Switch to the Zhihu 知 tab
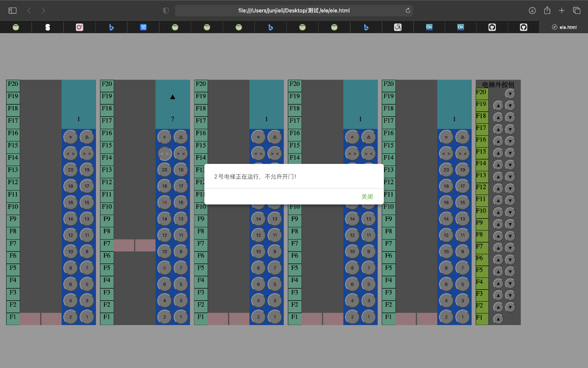The image size is (588, 368). coord(143,27)
